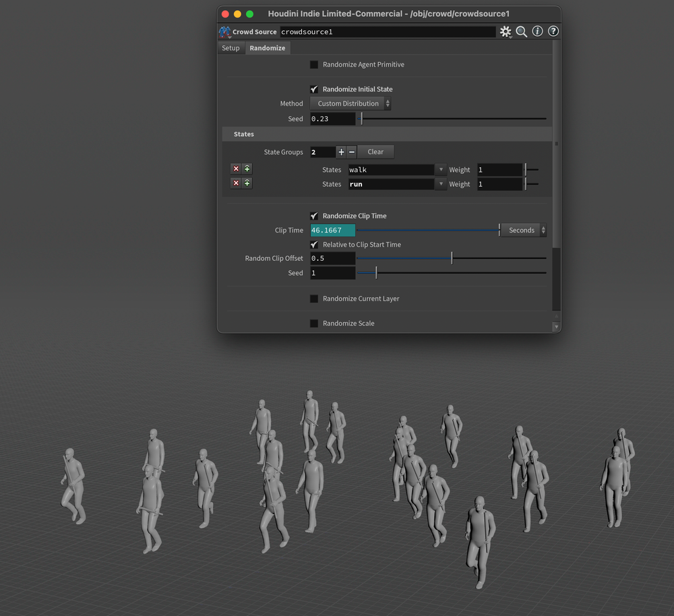Open help using the question mark icon
This screenshot has height=616, width=674.
(x=553, y=31)
